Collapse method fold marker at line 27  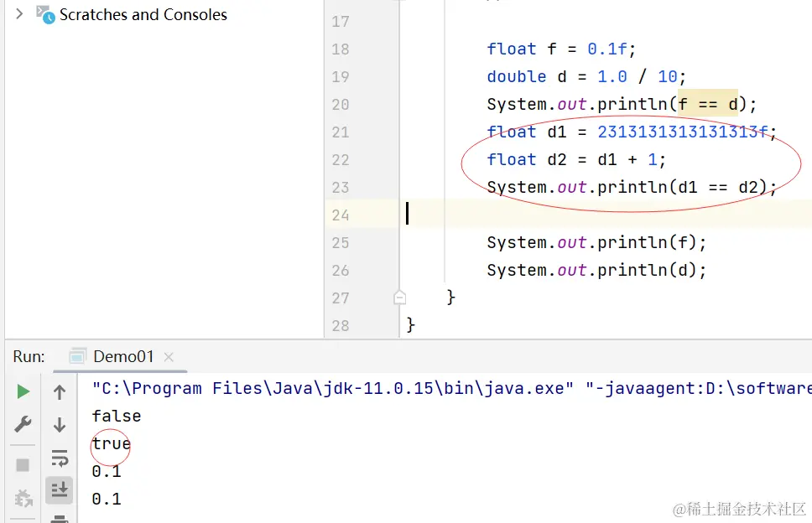tap(399, 298)
